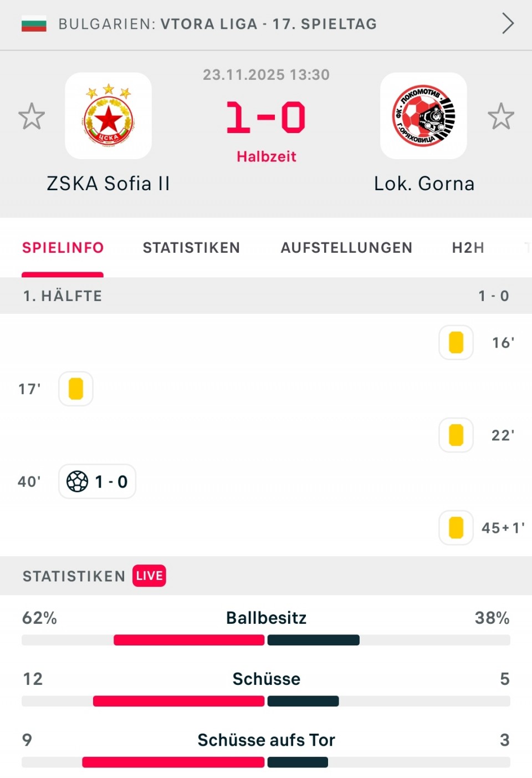Open the Aufstellungen tab
Viewport: 532px width, 778px height.
click(x=346, y=248)
